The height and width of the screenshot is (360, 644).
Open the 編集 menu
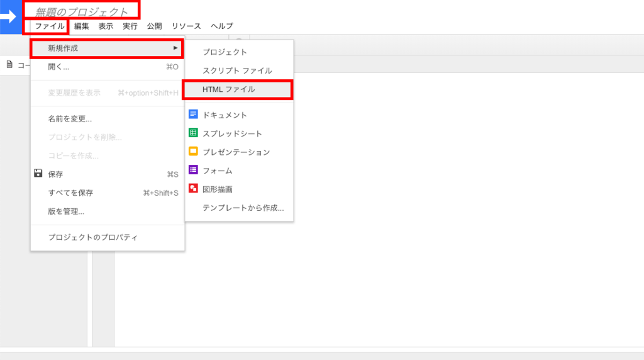tap(81, 26)
